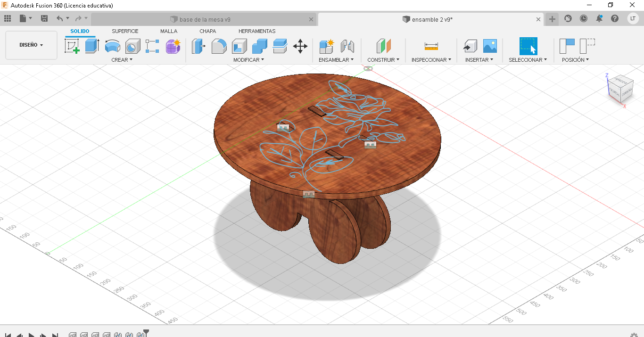Select the Press Pull tool

tap(198, 46)
